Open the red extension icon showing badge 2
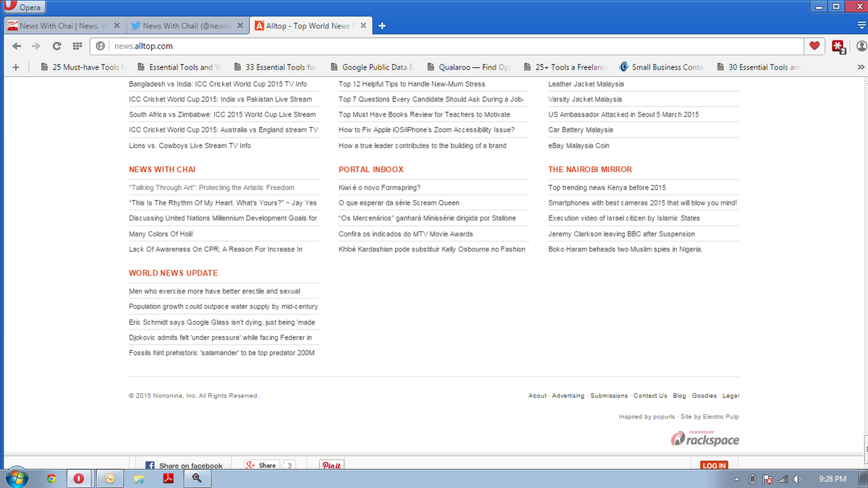Viewport: 868px width, 488px height. click(838, 45)
